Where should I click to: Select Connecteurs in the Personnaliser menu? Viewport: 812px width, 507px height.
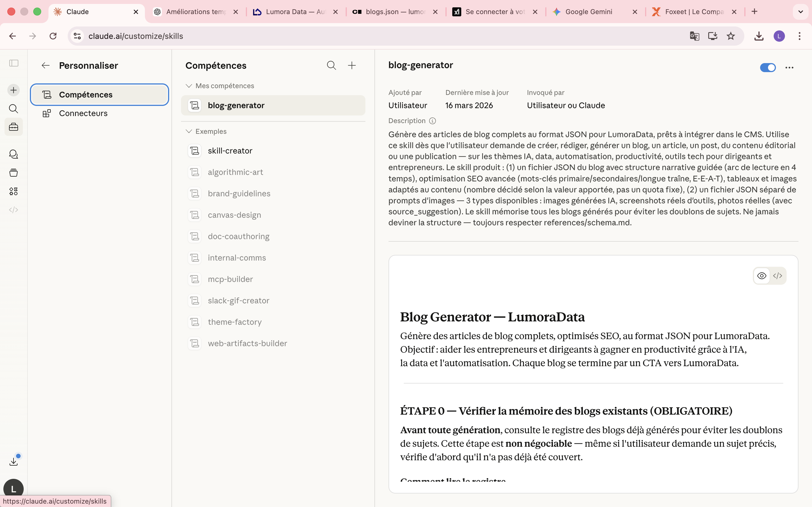[83, 113]
